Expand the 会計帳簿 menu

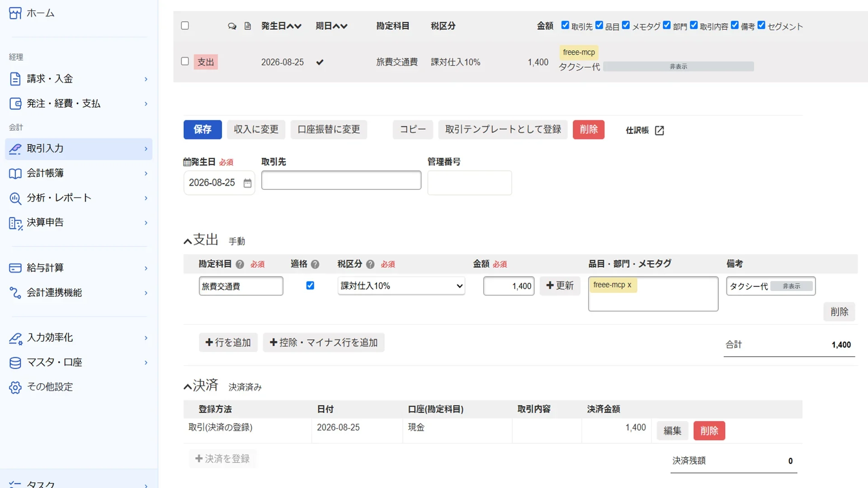(146, 174)
